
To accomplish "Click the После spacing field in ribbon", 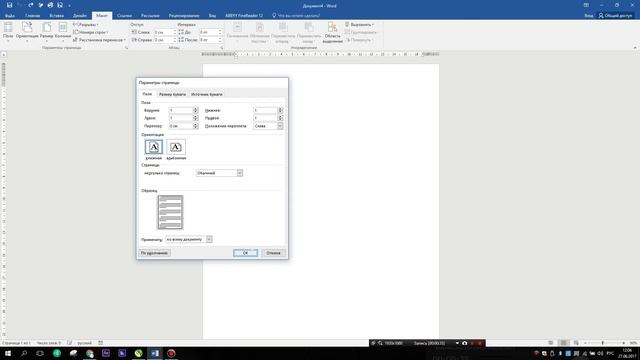I will coord(210,40).
